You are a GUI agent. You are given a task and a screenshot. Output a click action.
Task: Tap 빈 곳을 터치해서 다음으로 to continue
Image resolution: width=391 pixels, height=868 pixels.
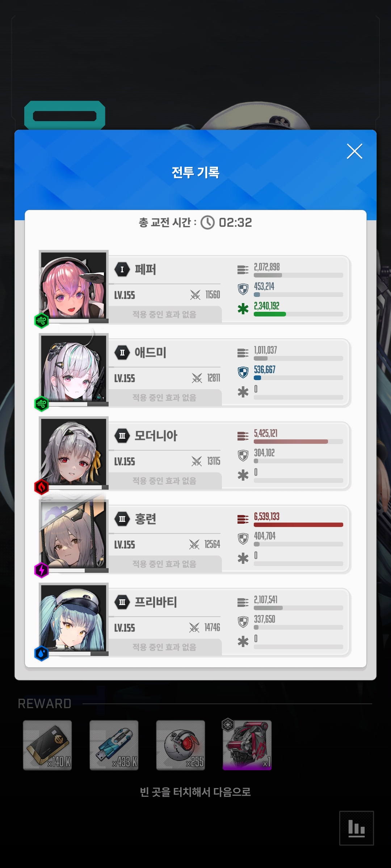(x=195, y=792)
